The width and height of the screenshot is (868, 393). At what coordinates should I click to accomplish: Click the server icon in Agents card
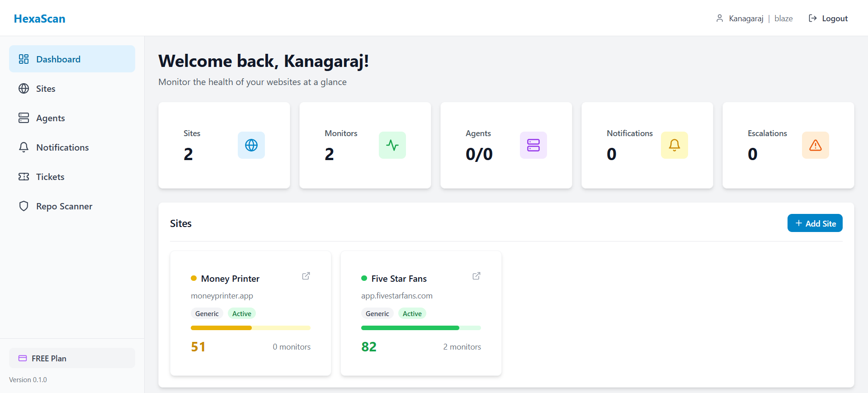533,145
